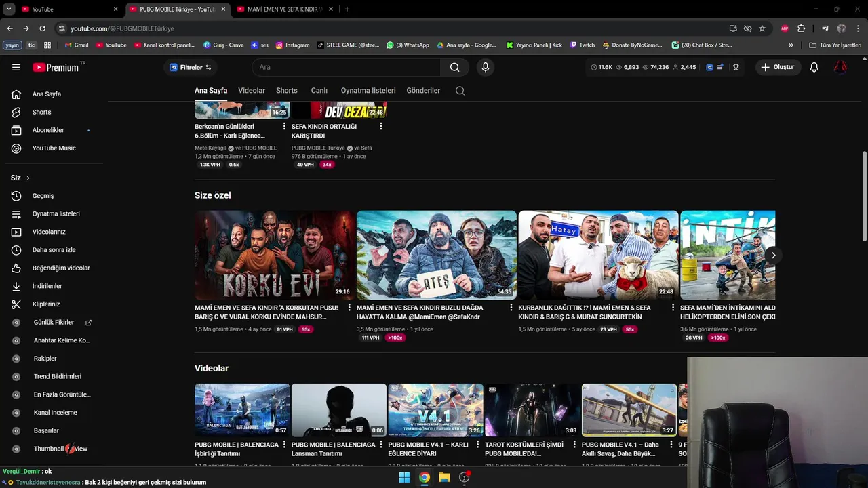Viewport: 868px width, 488px height.
Task: Select the Ana Sayfa channel tab
Action: tap(211, 90)
